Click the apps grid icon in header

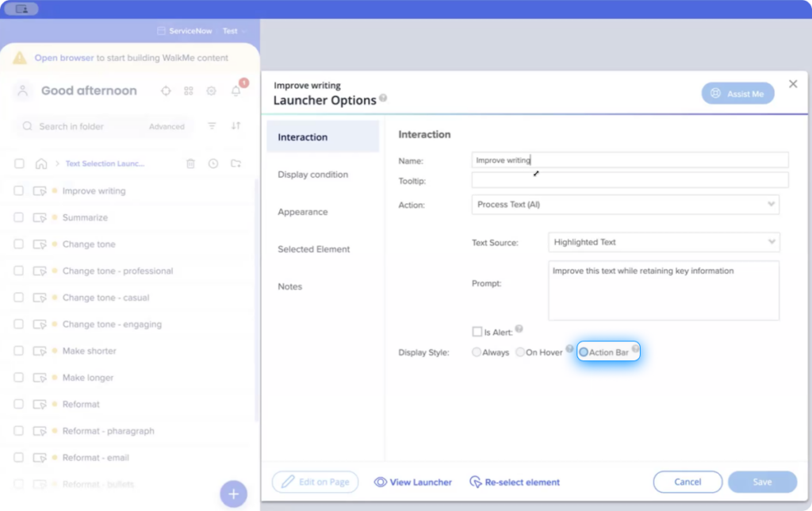[189, 91]
